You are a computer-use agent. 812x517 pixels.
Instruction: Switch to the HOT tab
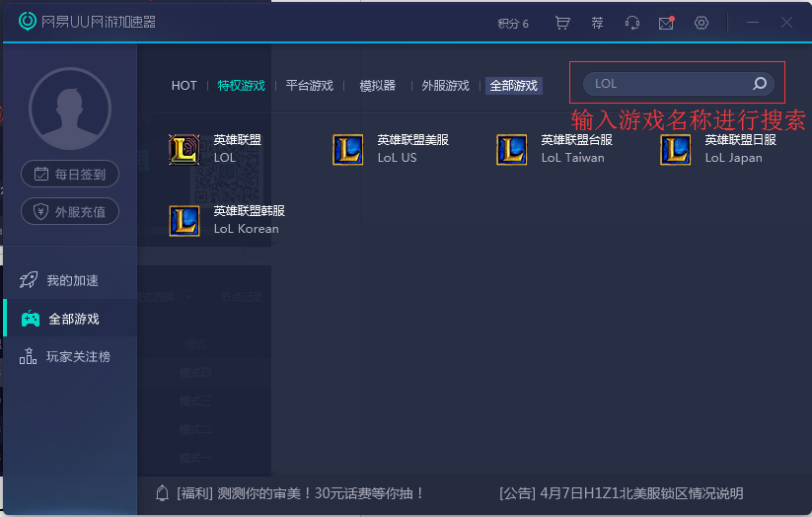click(x=184, y=86)
